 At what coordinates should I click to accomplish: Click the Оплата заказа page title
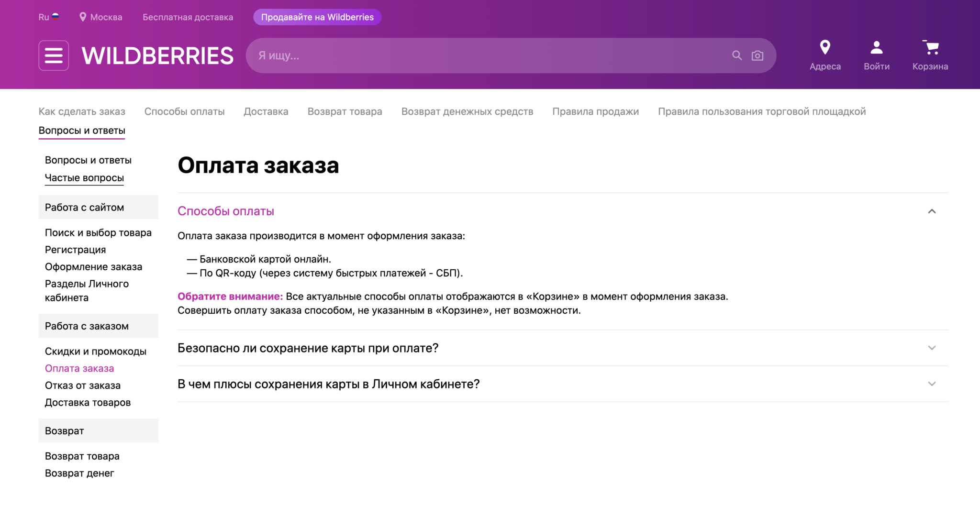coord(258,165)
